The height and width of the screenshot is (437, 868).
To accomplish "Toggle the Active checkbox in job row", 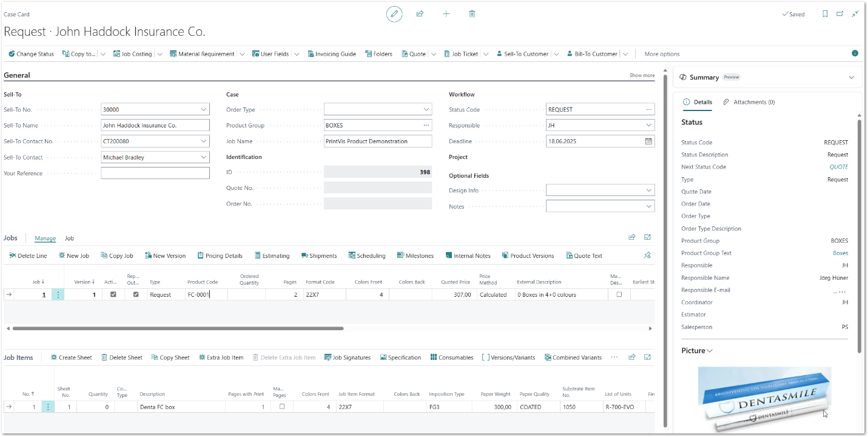I will [x=113, y=294].
